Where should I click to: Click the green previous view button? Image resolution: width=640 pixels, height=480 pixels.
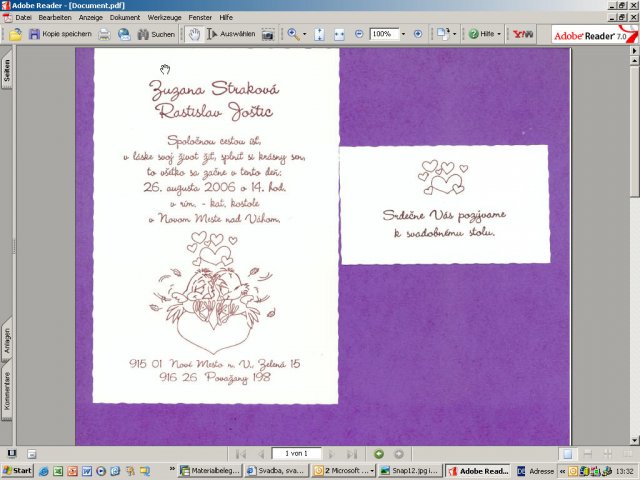[379, 454]
